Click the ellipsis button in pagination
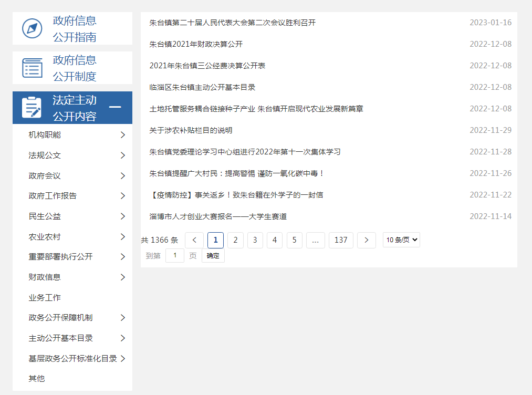 315,240
